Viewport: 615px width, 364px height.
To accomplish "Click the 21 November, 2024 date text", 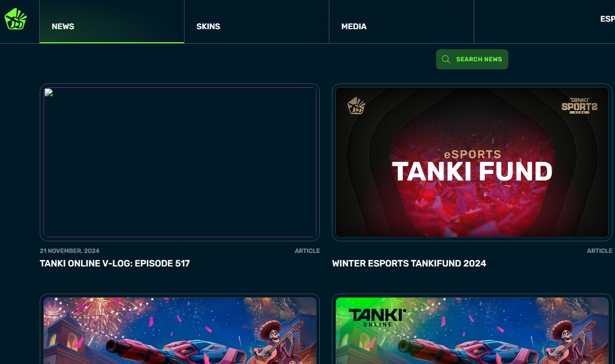I will point(69,251).
